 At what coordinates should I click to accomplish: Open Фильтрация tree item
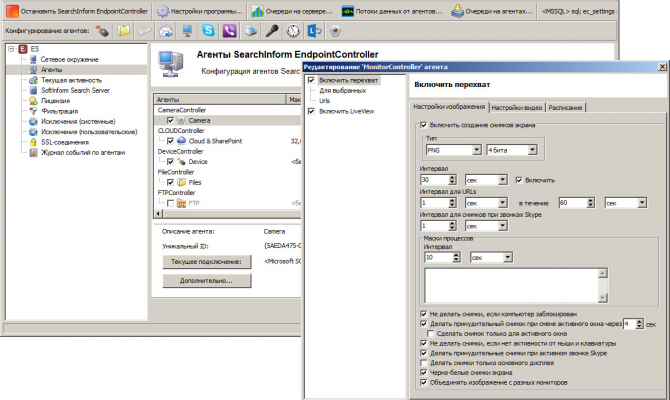[59, 111]
